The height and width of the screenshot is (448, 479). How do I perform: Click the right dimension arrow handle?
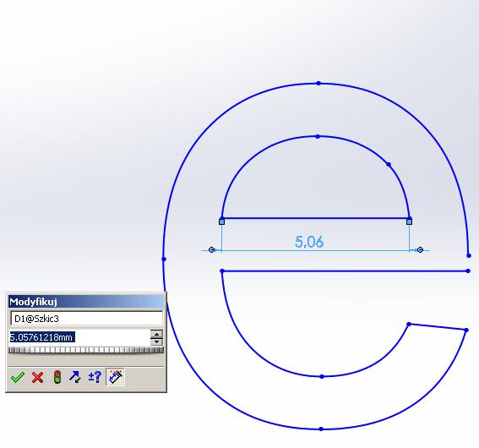(x=420, y=250)
